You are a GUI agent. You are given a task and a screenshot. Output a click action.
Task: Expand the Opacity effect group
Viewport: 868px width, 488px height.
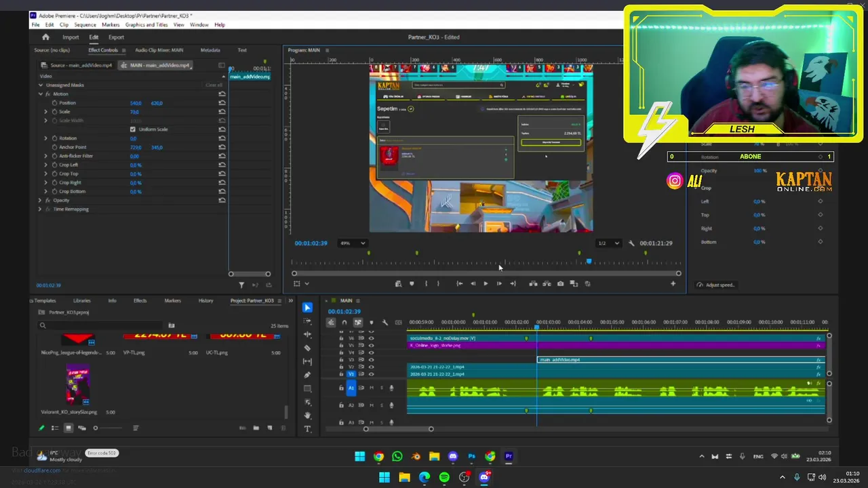(x=40, y=201)
